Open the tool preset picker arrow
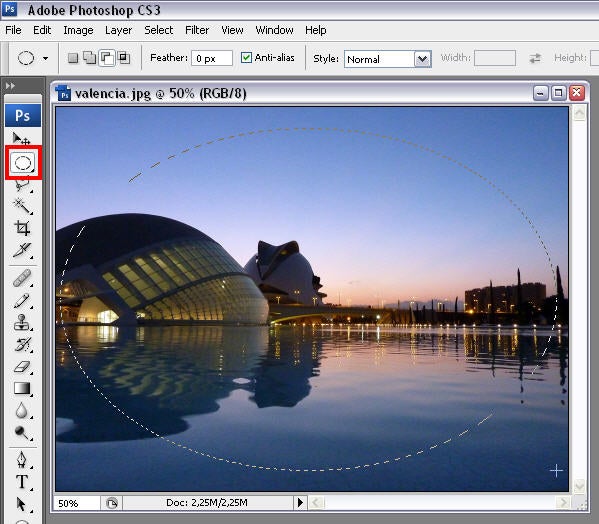The width and height of the screenshot is (599, 524). (45, 58)
